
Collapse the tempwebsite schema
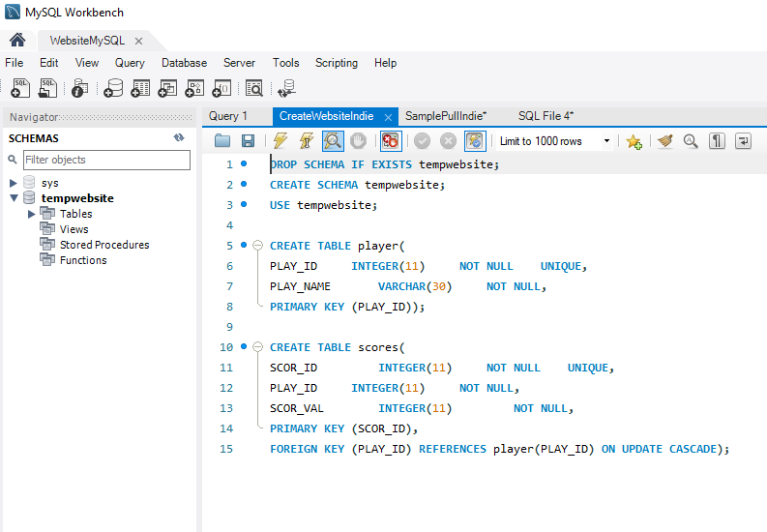pyautogui.click(x=14, y=198)
